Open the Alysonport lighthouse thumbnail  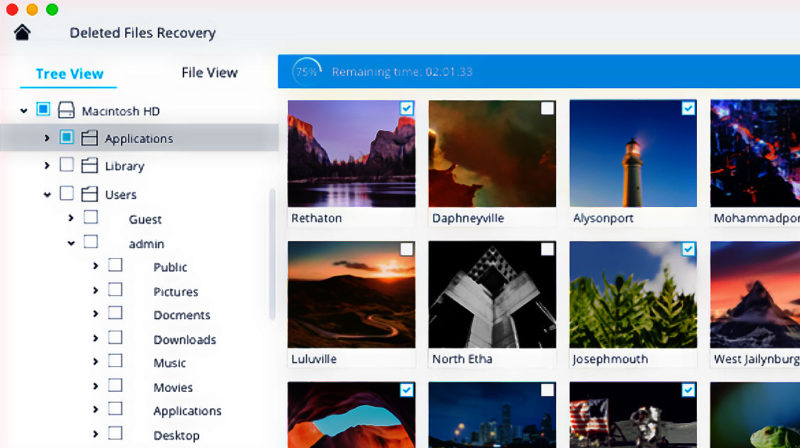coord(633,154)
